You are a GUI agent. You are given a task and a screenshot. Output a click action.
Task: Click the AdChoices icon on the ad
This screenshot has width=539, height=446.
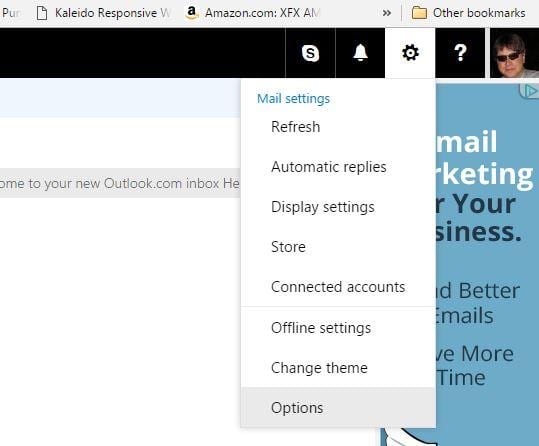pos(529,91)
